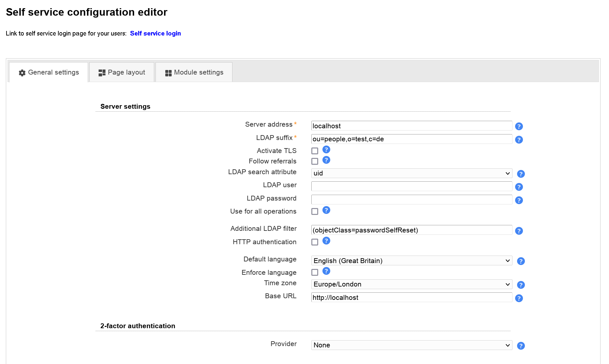Show help for Time zone setting
The width and height of the screenshot is (609, 364).
point(521,285)
